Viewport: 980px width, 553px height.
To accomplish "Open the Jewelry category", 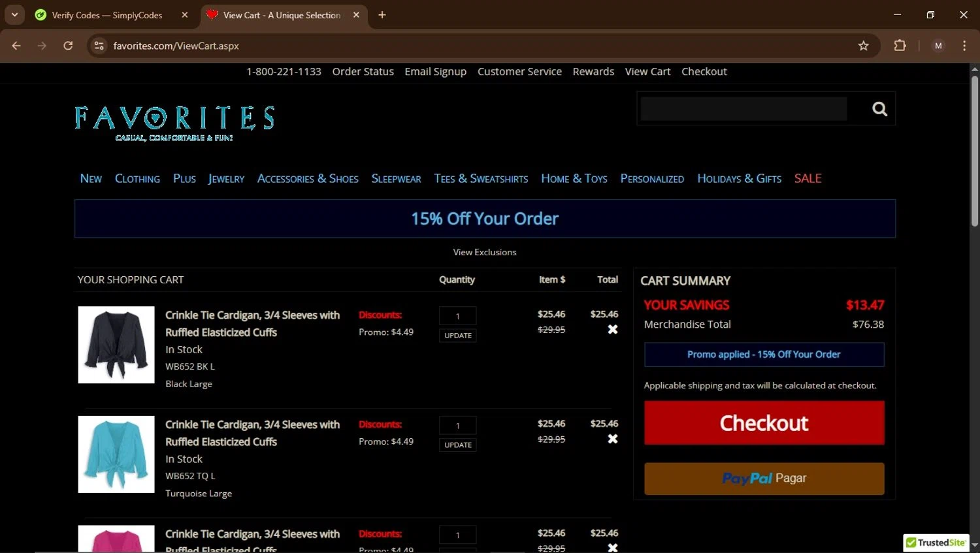I will click(x=226, y=179).
